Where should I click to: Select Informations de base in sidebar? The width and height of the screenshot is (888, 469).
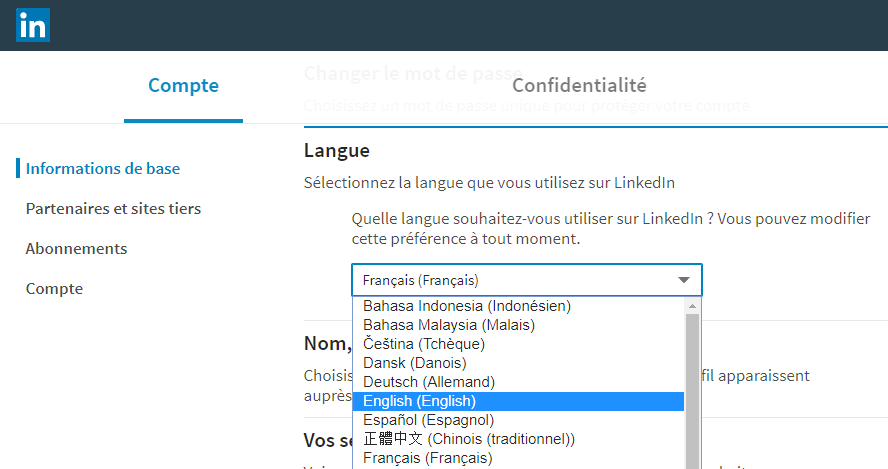pos(103,168)
